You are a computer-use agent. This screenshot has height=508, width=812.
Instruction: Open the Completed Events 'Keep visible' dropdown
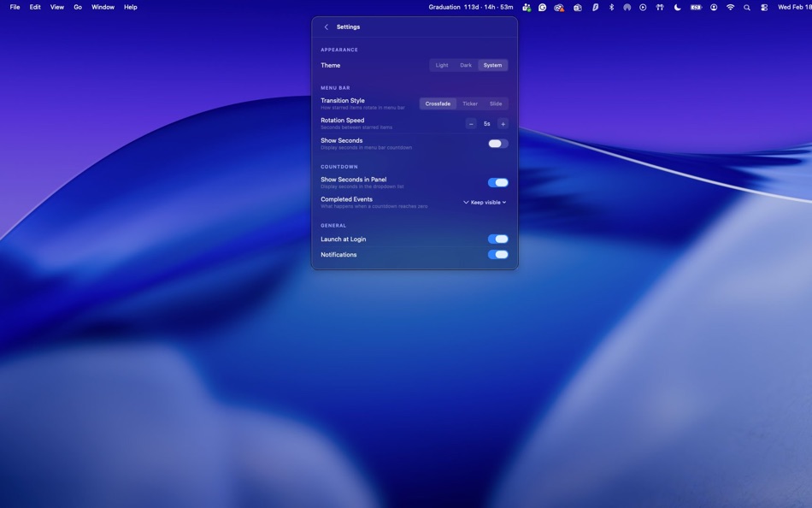tap(483, 202)
